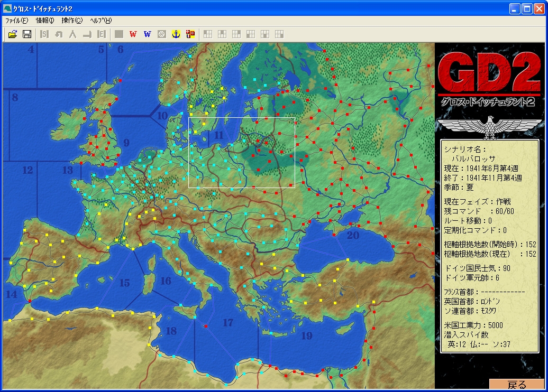548x392 pixels.
Task: Click the last grid layout toolbar icon
Action: click(x=279, y=34)
